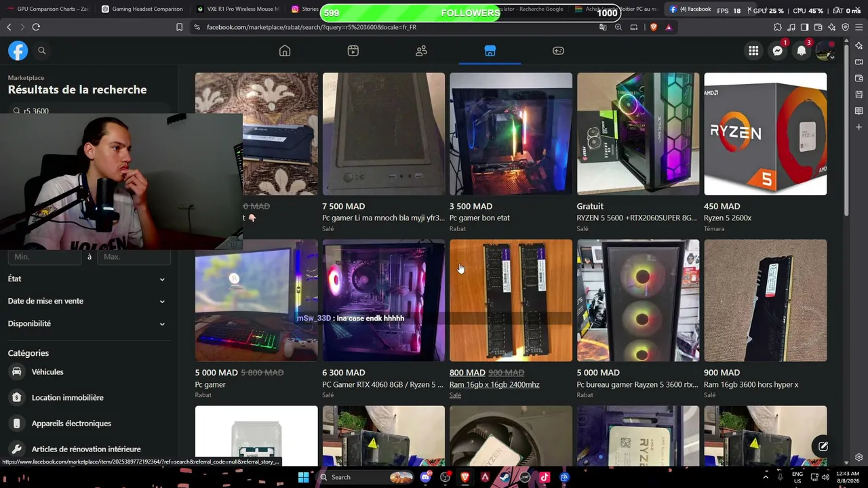Go back using the browser back arrow
Image resolution: width=868 pixels, height=488 pixels.
pos(9,27)
